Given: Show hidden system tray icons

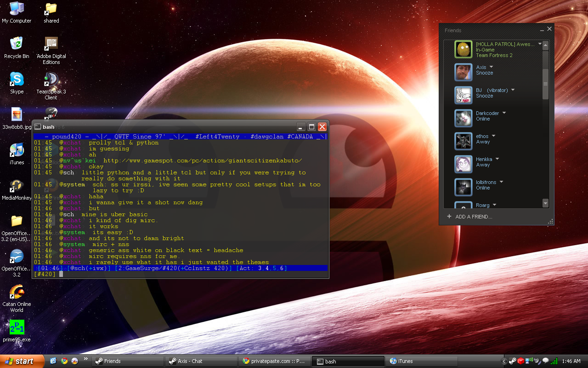Looking at the screenshot, I should [x=504, y=361].
